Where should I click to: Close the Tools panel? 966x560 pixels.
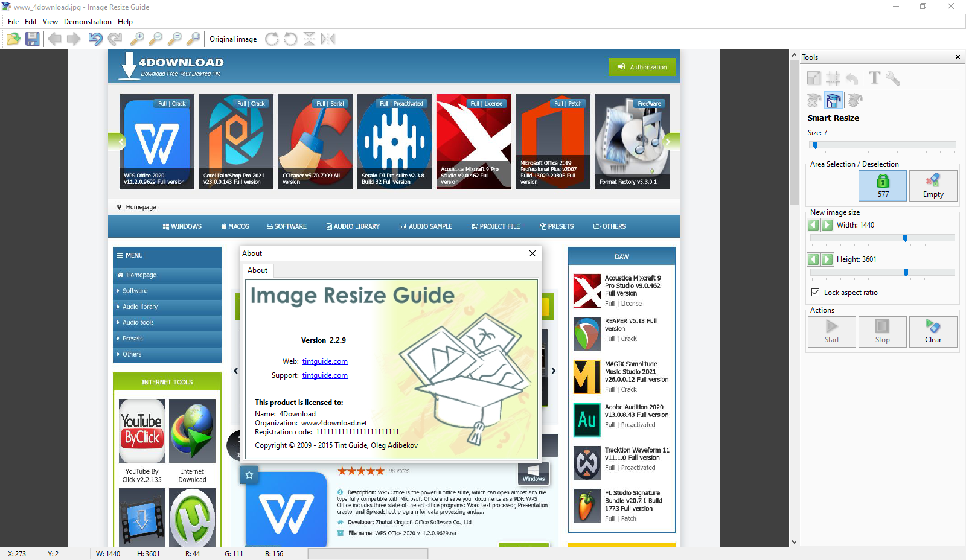tap(958, 57)
